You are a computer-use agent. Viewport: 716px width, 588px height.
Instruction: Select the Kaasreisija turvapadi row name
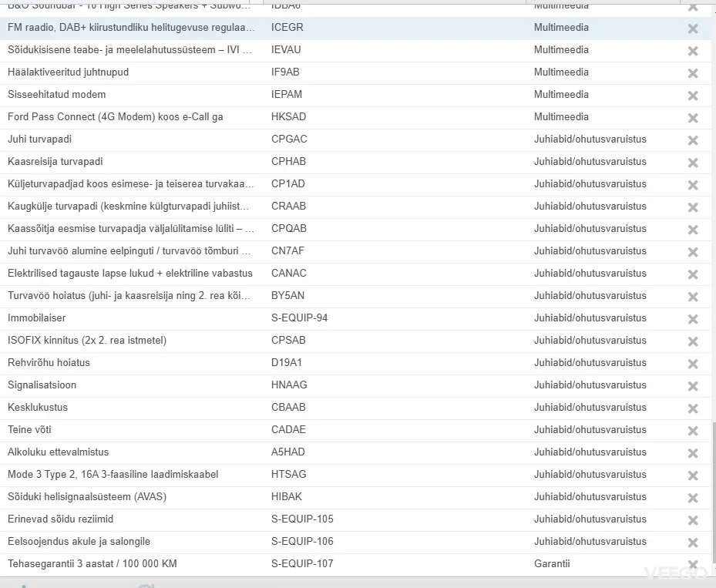(55, 162)
